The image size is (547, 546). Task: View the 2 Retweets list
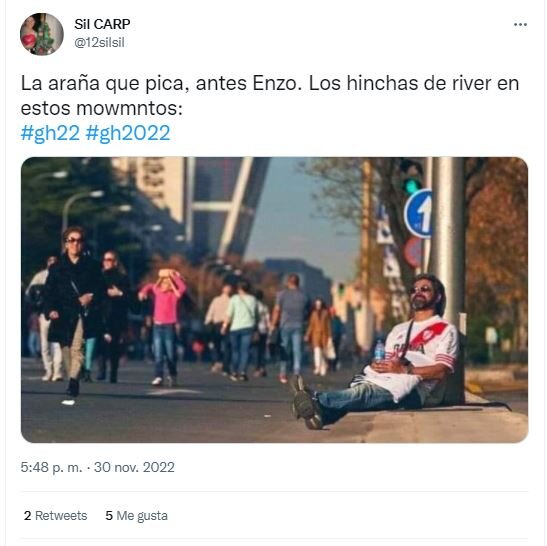[x=55, y=515]
